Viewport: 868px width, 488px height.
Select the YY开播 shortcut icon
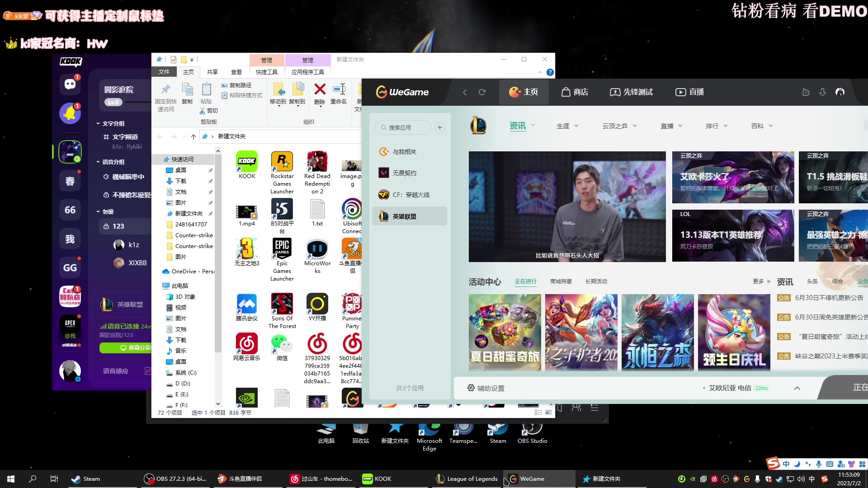(317, 307)
